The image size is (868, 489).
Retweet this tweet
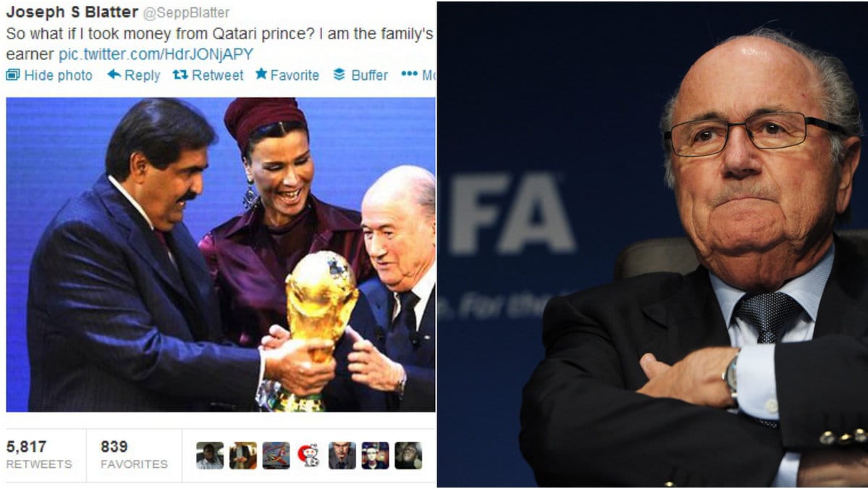[208, 75]
